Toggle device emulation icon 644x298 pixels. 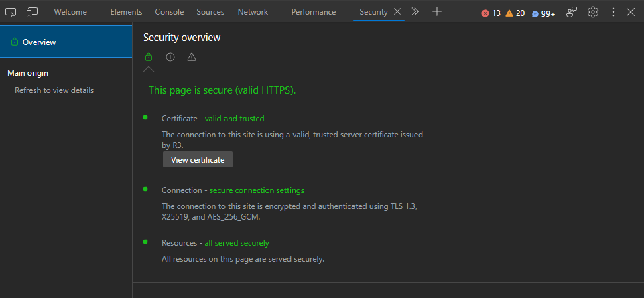pos(32,12)
